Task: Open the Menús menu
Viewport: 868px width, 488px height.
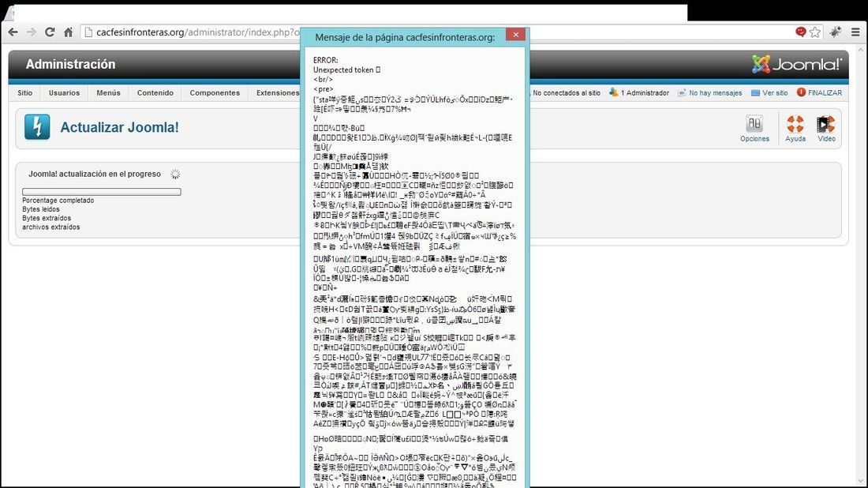Action: [x=109, y=93]
